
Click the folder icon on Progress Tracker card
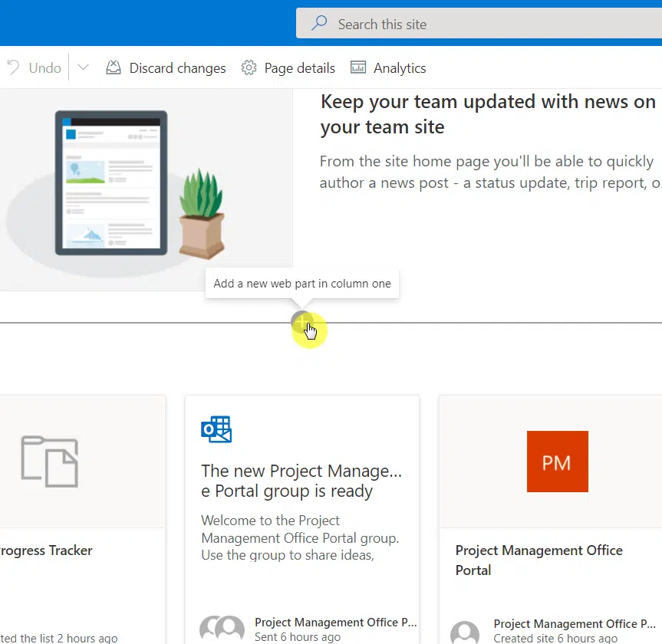pos(50,462)
